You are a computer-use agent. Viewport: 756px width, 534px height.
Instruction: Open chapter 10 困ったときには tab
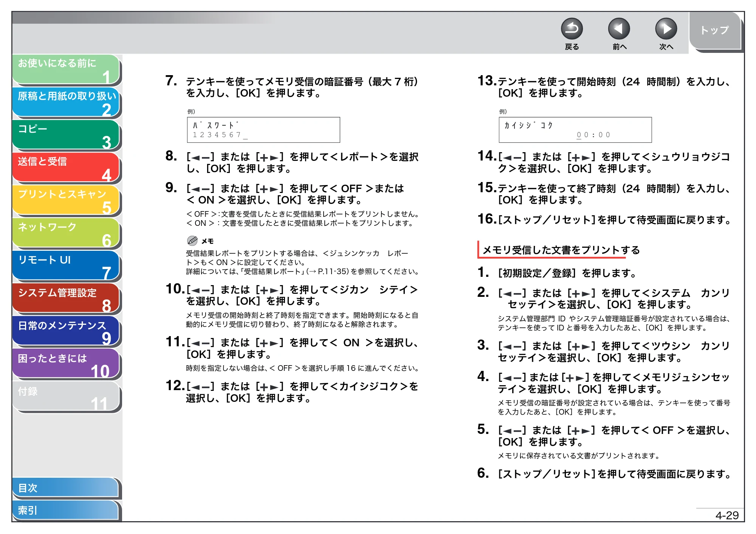click(66, 364)
